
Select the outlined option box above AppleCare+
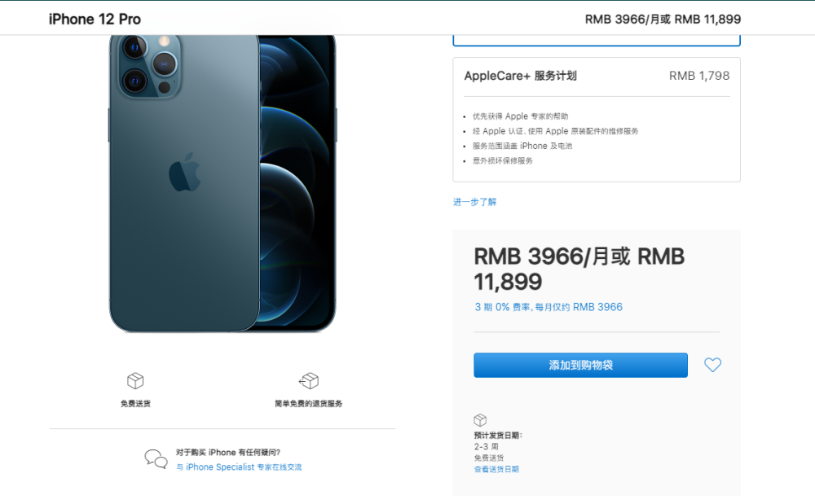[x=597, y=41]
